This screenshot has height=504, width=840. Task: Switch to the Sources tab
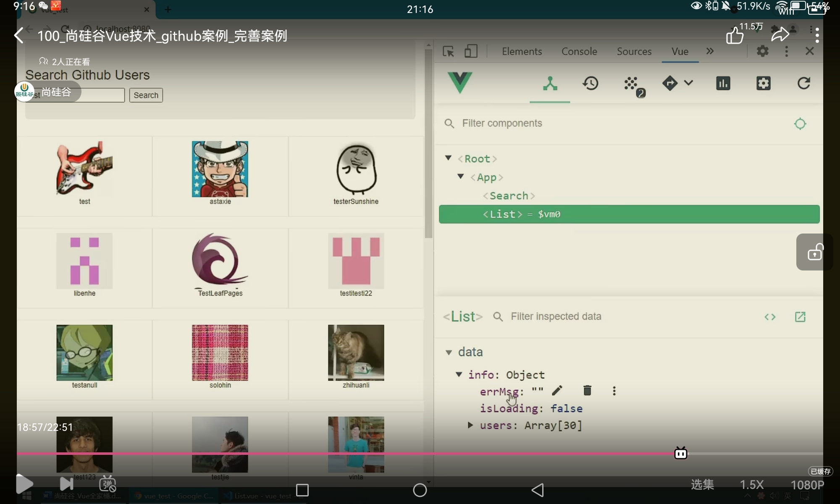pyautogui.click(x=634, y=51)
